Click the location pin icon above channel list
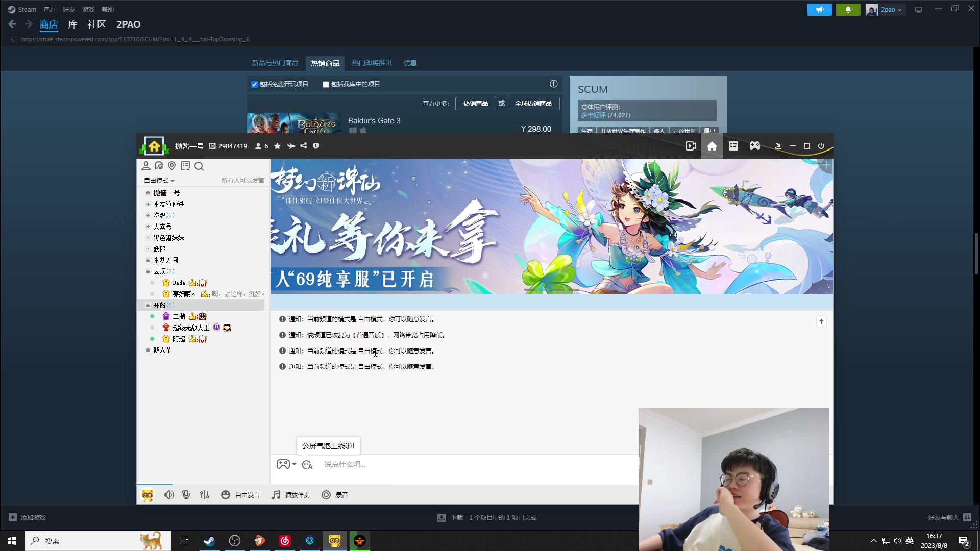The image size is (980, 551). [172, 166]
